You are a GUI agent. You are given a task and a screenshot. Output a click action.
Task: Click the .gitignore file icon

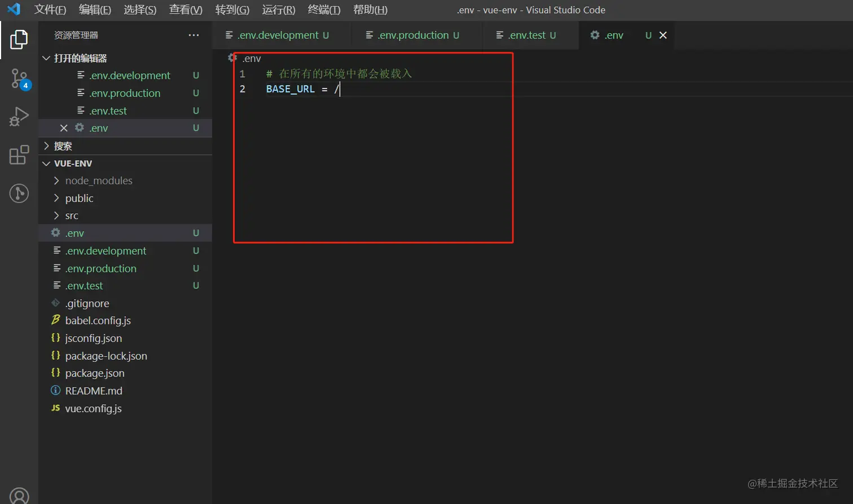pyautogui.click(x=55, y=303)
